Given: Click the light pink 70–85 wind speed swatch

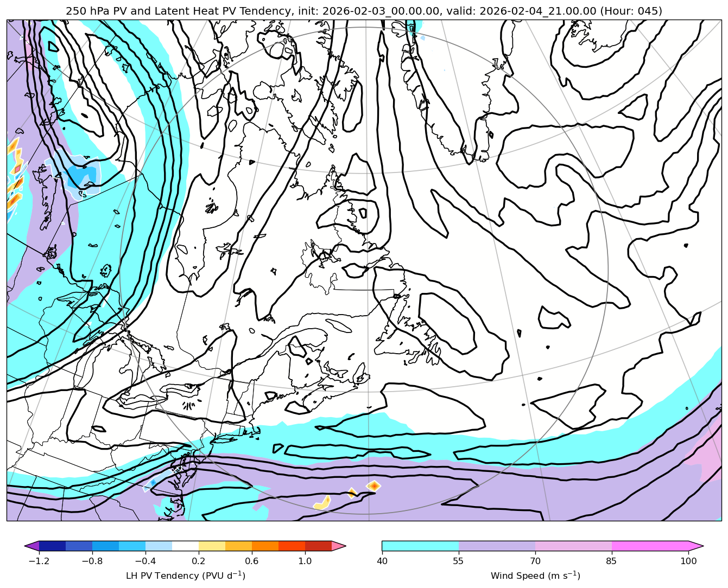Looking at the screenshot, I should click(x=573, y=546).
